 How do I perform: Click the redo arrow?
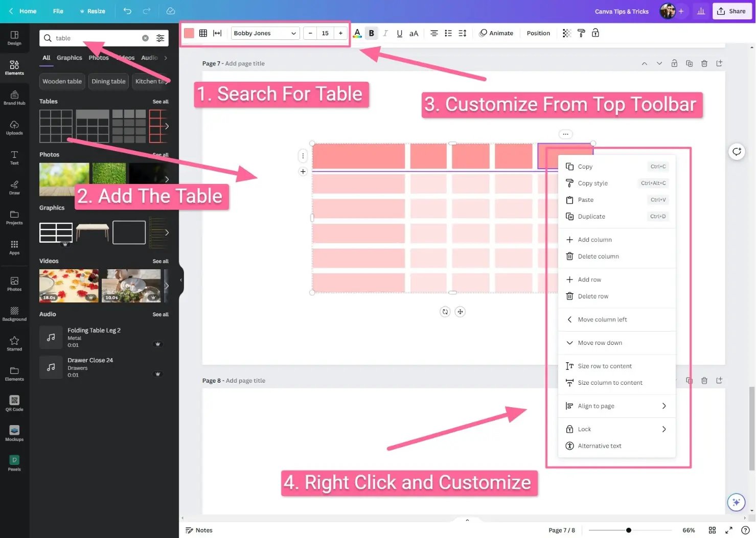click(147, 11)
